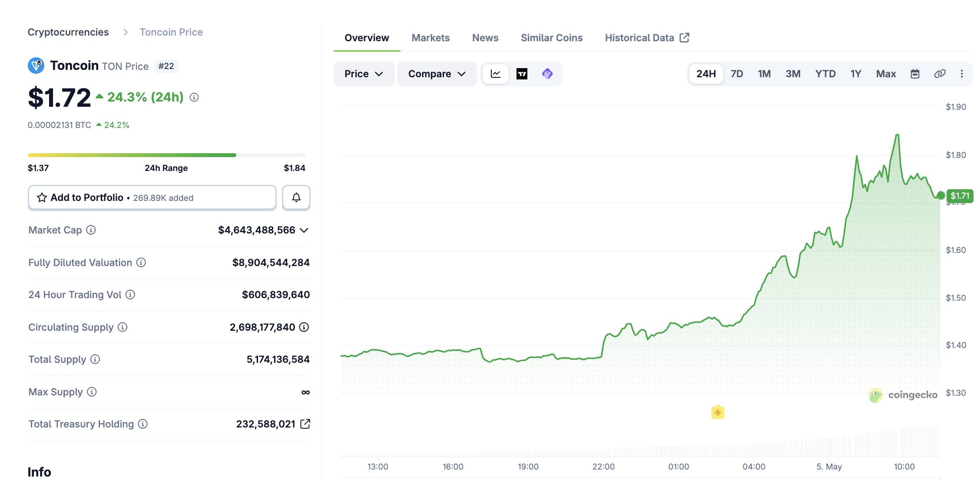Image resolution: width=980 pixels, height=480 pixels.
Task: Click the green current price dot on chart
Action: pos(940,195)
